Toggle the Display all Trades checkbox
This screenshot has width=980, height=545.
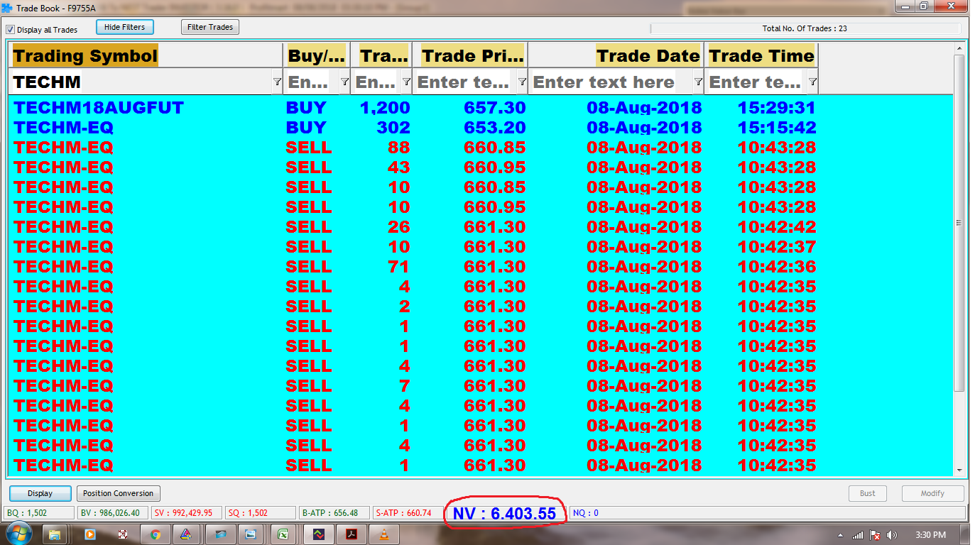11,30
